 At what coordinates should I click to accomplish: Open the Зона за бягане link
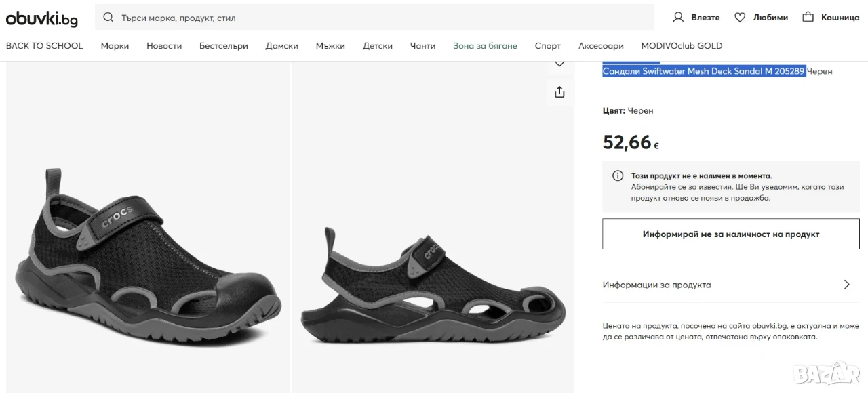(x=485, y=46)
